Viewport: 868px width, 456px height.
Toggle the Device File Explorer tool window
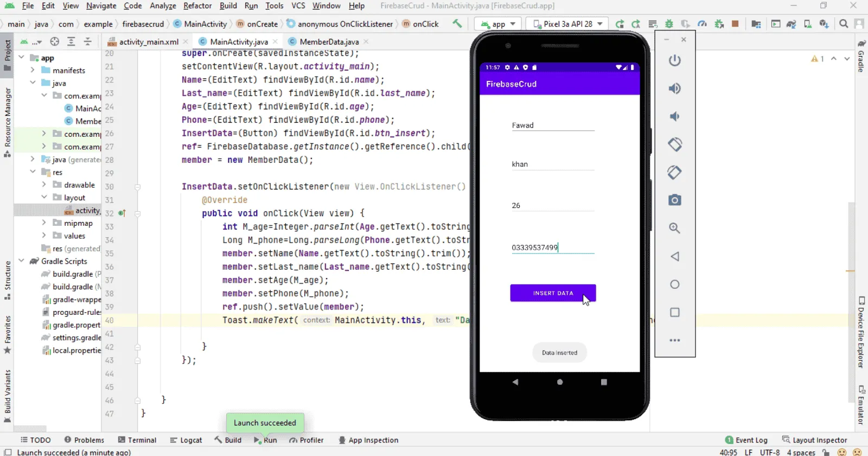(861, 332)
